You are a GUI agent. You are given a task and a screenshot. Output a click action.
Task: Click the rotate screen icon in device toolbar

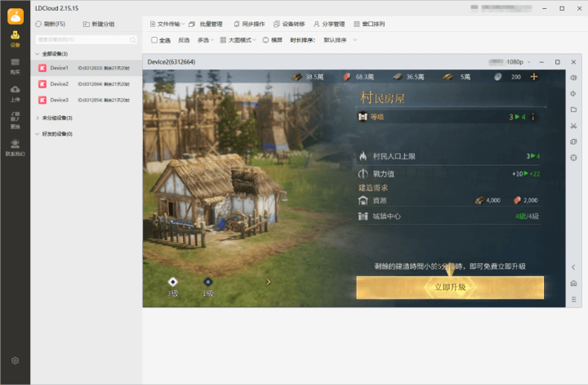point(573,142)
